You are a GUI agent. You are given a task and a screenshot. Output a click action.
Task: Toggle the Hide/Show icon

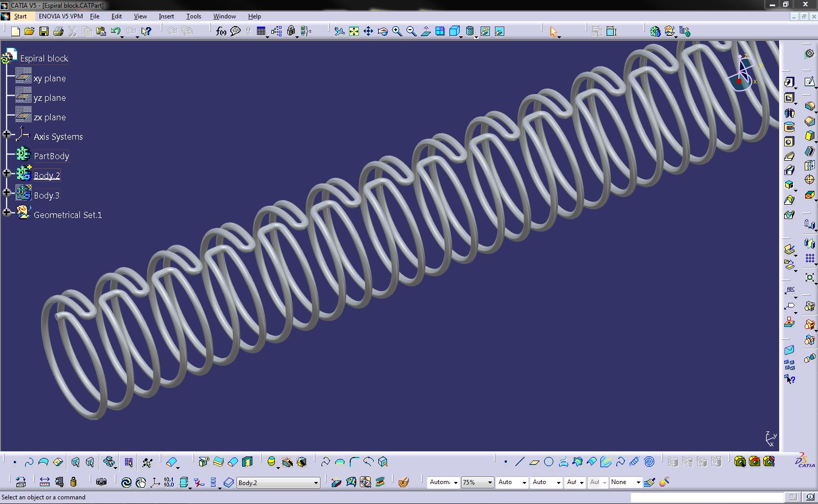[485, 32]
